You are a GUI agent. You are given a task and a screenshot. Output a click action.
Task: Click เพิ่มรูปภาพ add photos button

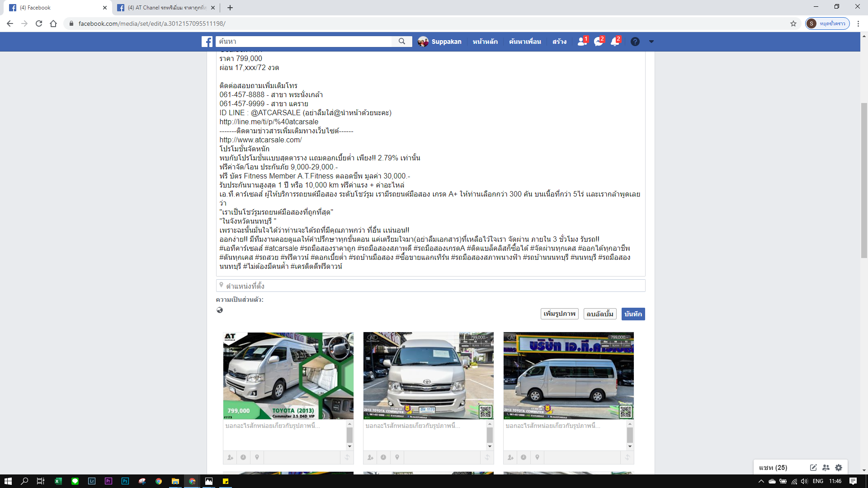(x=559, y=314)
